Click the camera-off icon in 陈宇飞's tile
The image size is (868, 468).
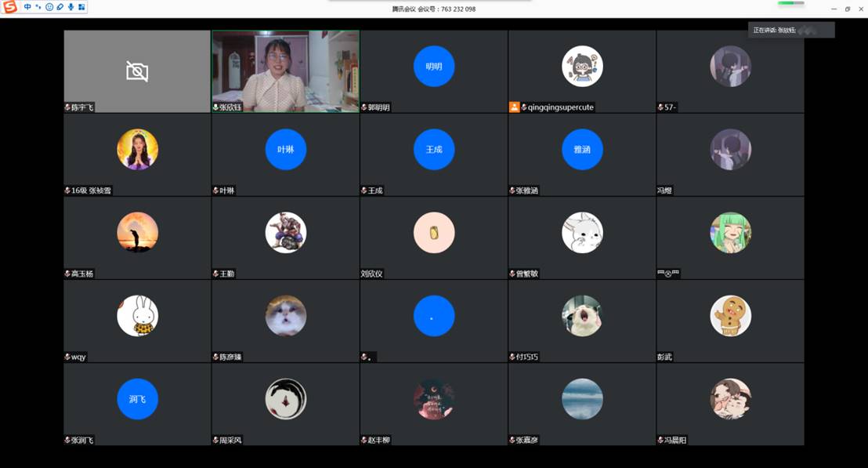point(137,72)
